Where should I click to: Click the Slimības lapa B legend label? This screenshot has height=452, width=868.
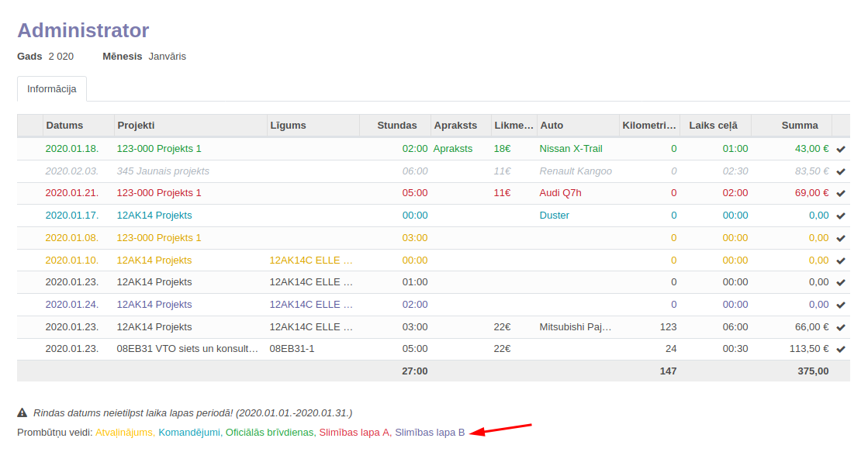[430, 433]
